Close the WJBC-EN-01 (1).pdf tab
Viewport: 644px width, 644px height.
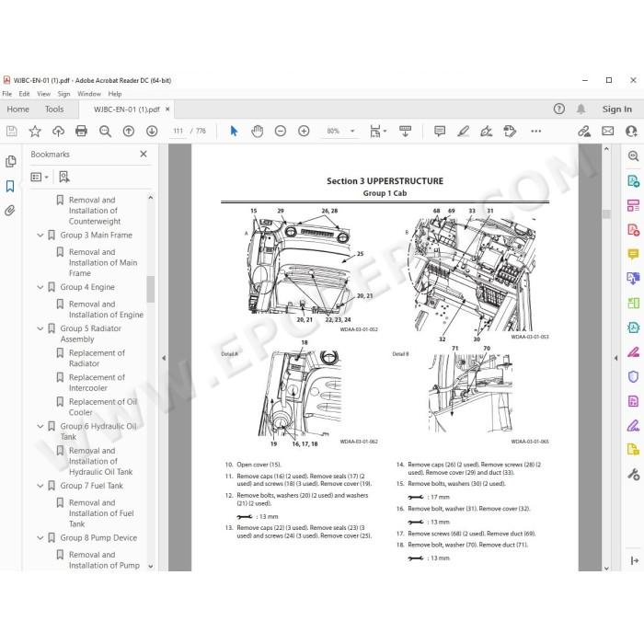(x=167, y=109)
